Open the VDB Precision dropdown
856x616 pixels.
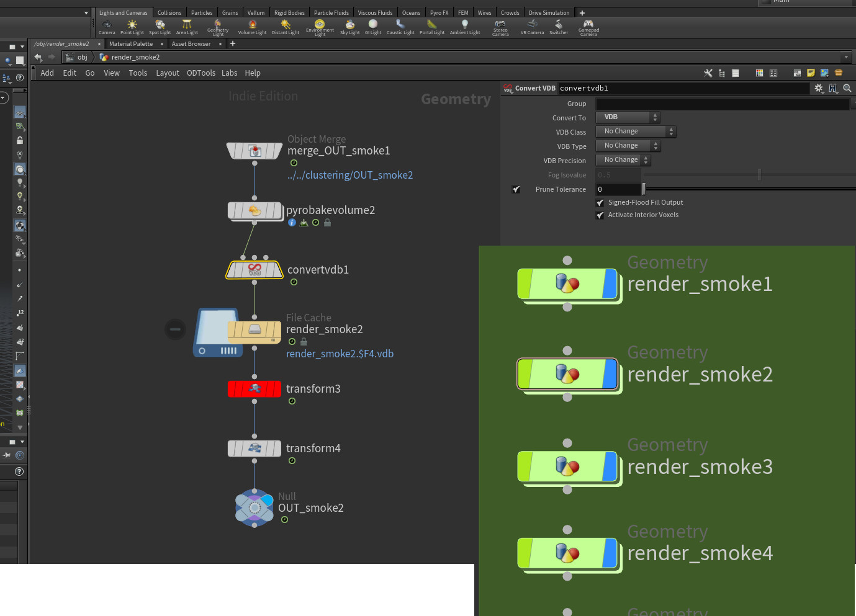click(623, 160)
